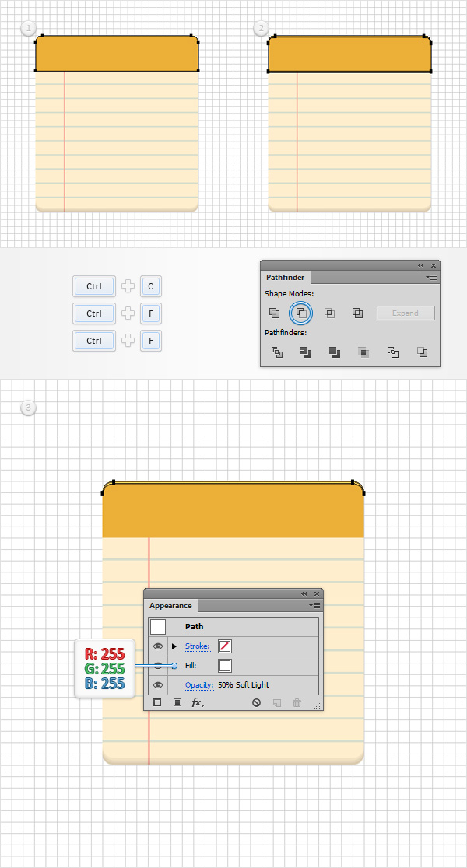Click Add New Stroke icon
This screenshot has width=467, height=868.
pos(157,702)
